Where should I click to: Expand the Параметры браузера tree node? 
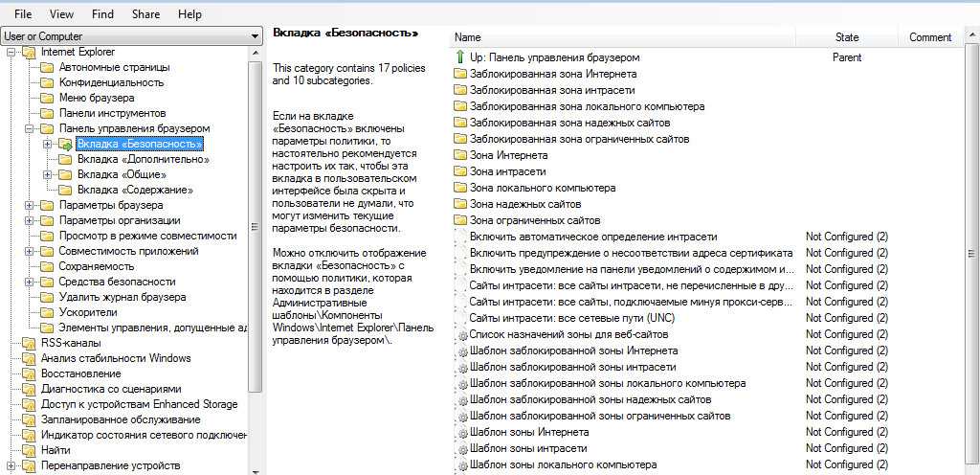pyautogui.click(x=29, y=205)
